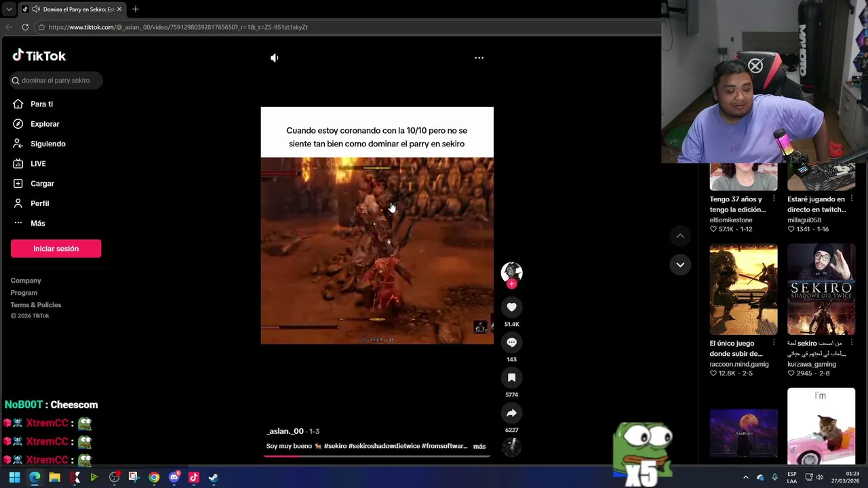Viewport: 868px width, 488px height.
Task: Open the cat in pink car thumbnail
Action: (821, 426)
